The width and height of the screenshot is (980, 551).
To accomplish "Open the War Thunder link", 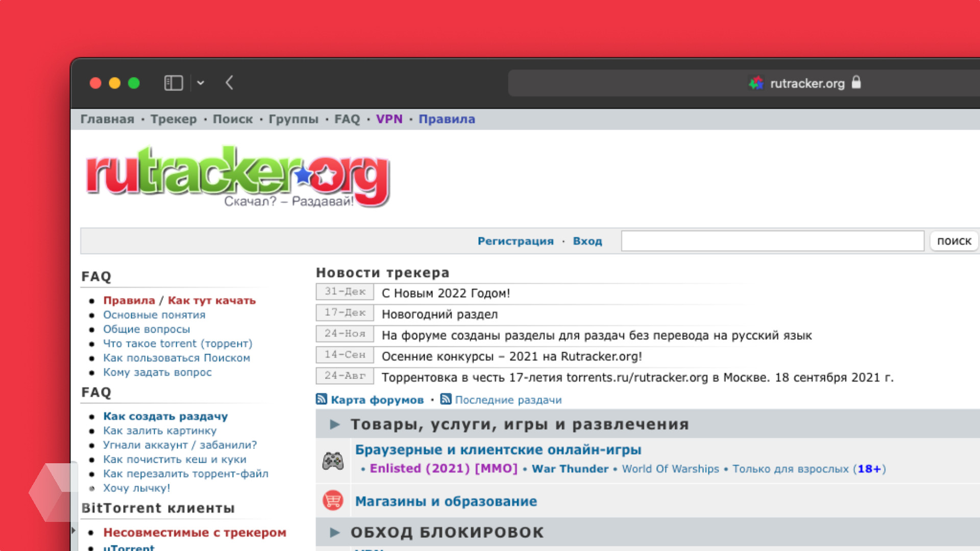I will pos(570,468).
